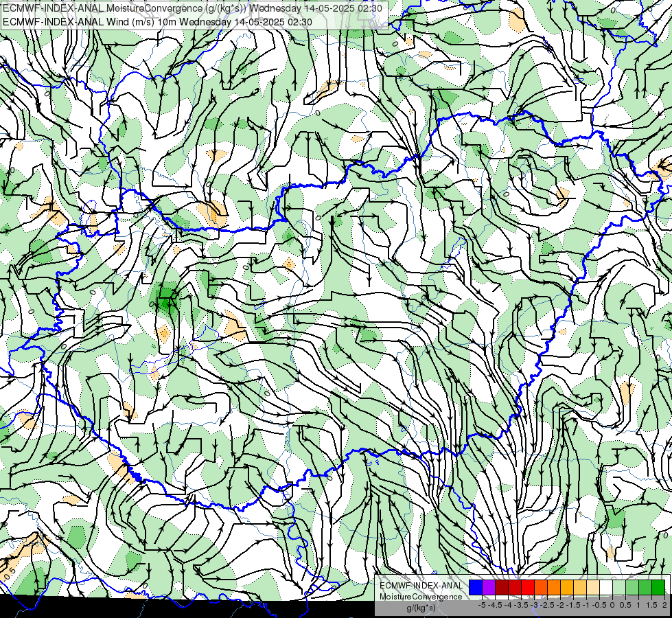Screen dimensions: 672x618
Task: Click the Wind (m/s) 10m title line
Action: tap(157, 22)
